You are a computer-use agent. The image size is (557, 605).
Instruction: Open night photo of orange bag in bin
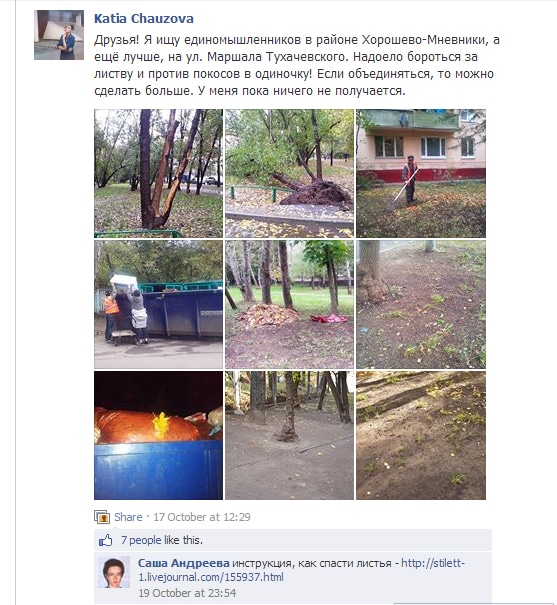coord(159,435)
